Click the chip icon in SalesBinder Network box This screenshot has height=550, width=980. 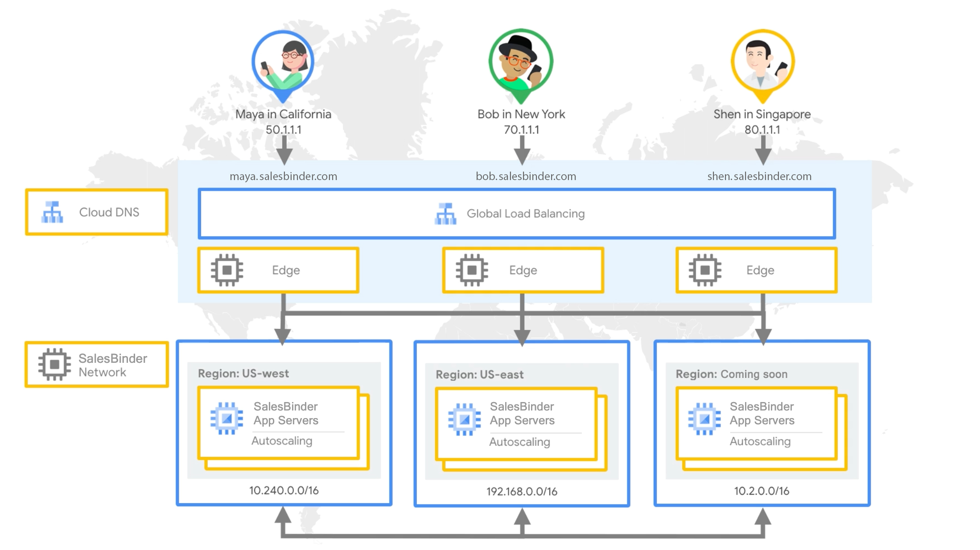pos(54,365)
